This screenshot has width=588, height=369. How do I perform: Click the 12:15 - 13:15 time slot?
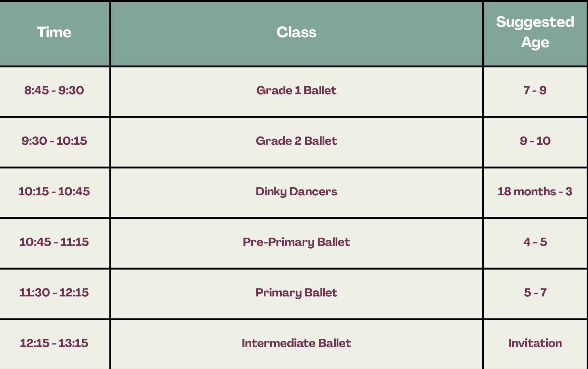point(54,343)
